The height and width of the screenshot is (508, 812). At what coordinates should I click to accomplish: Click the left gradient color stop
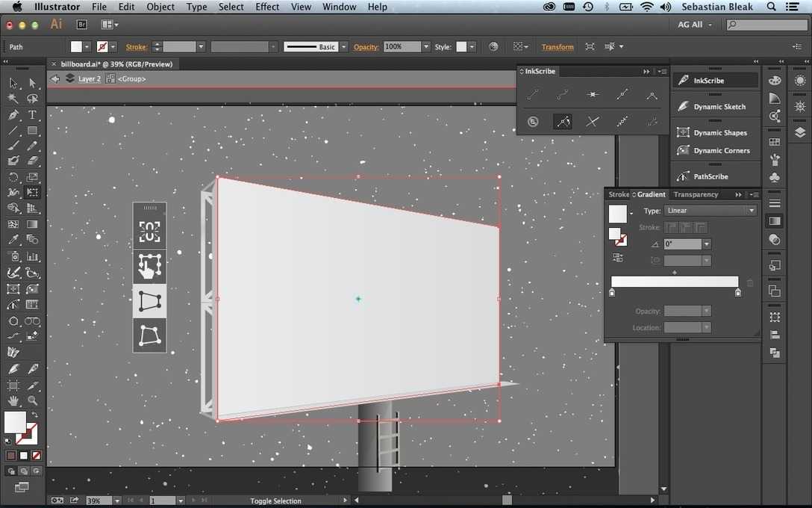point(611,293)
